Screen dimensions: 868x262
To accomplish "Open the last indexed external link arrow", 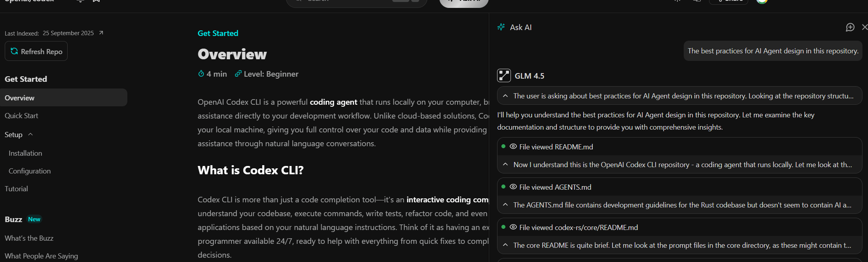I will 101,33.
